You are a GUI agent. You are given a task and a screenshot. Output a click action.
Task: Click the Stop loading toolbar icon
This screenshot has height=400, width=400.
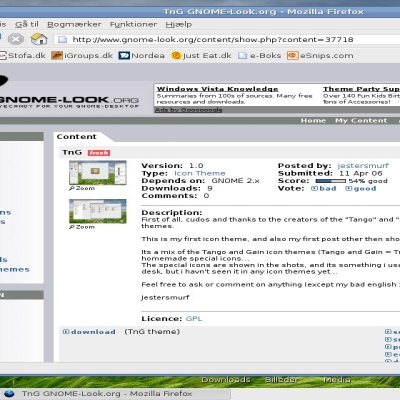pyautogui.click(x=16, y=39)
